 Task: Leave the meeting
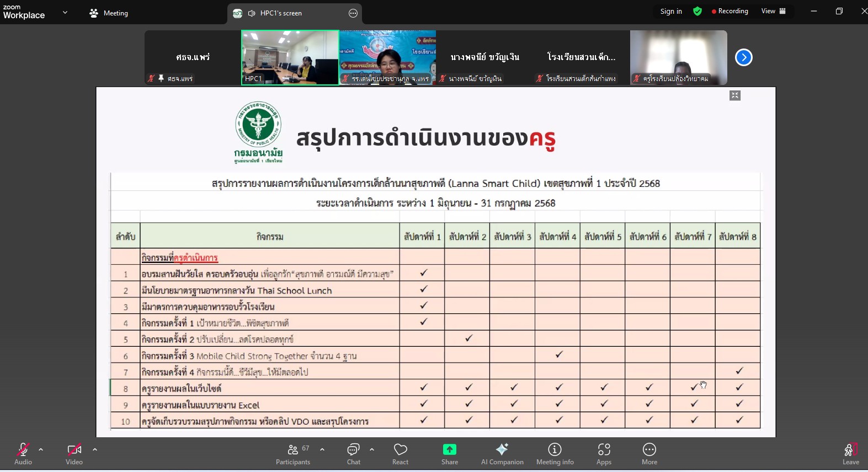[x=850, y=454]
